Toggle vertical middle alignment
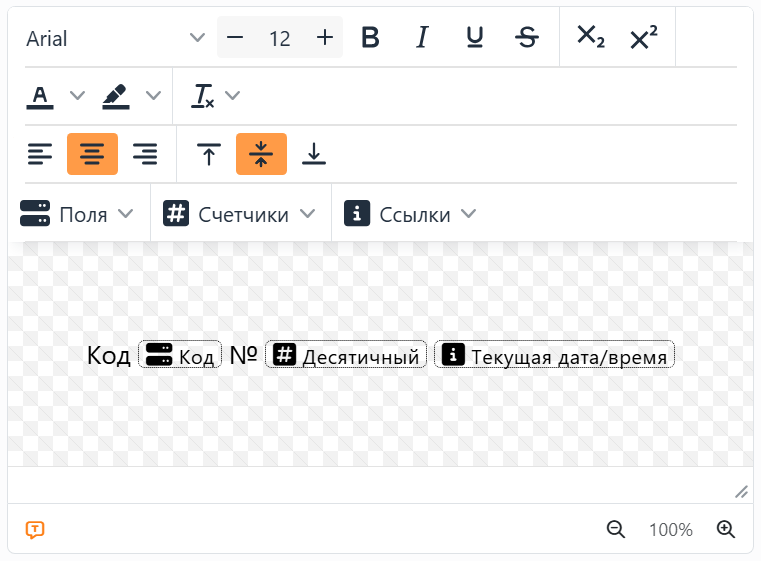The width and height of the screenshot is (761, 561). (261, 154)
